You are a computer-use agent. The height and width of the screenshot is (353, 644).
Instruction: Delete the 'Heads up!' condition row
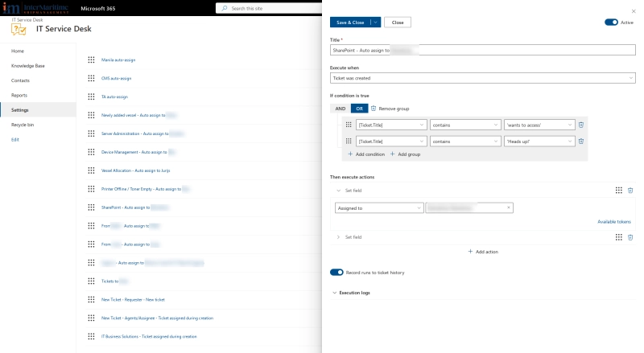click(x=581, y=141)
